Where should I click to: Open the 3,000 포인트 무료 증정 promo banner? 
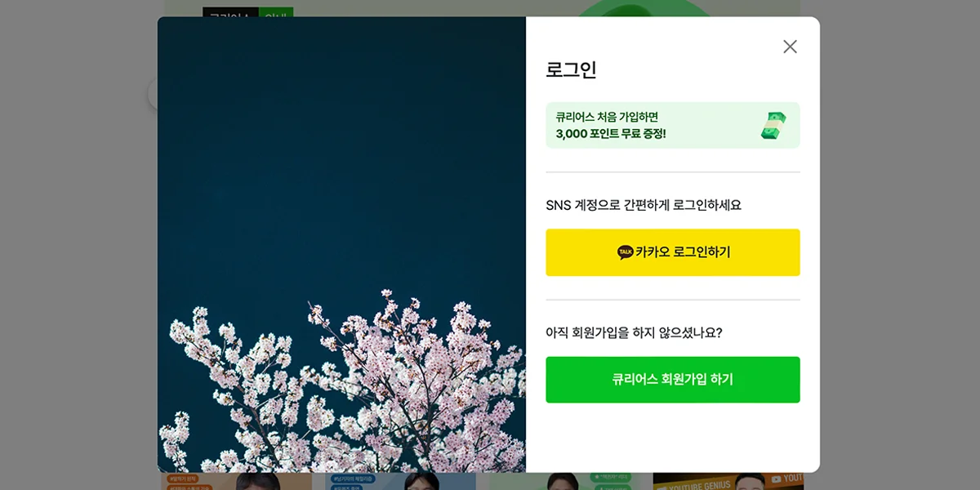coord(673,125)
